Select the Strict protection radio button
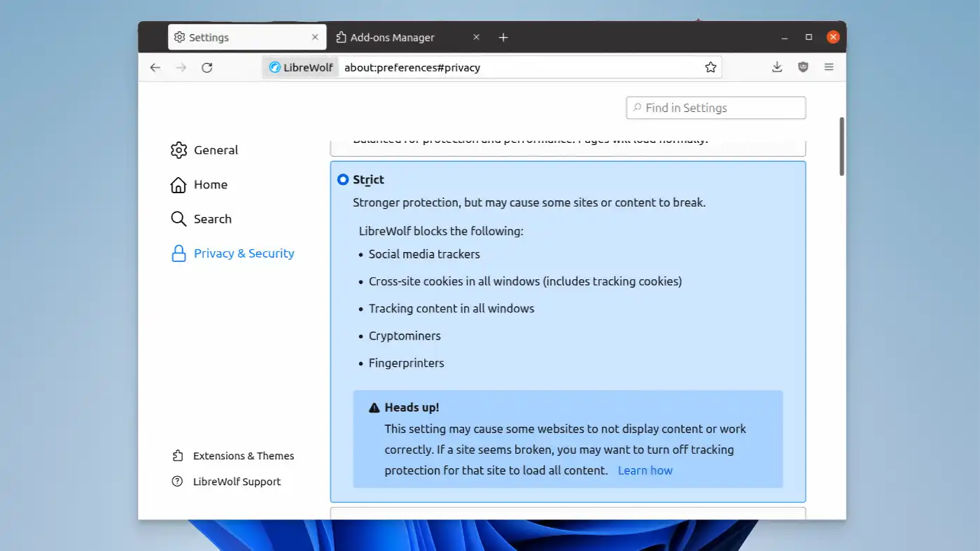980x551 pixels. [343, 180]
